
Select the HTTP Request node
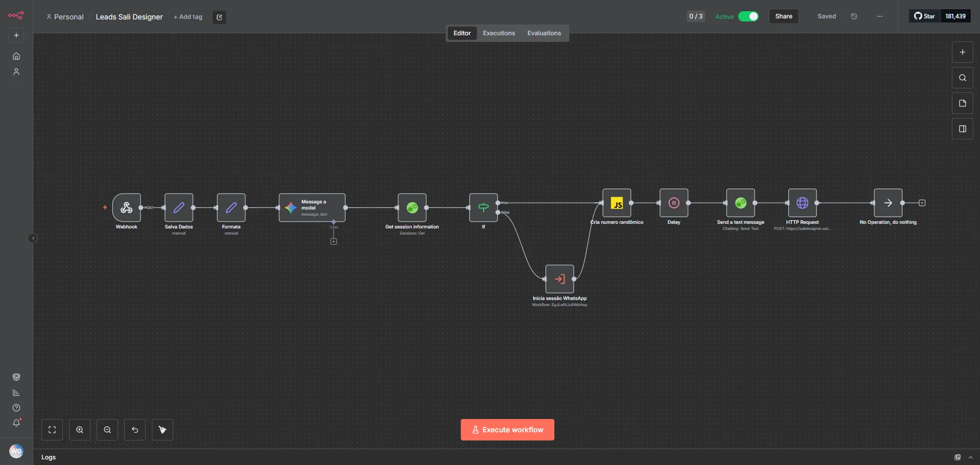pos(802,203)
